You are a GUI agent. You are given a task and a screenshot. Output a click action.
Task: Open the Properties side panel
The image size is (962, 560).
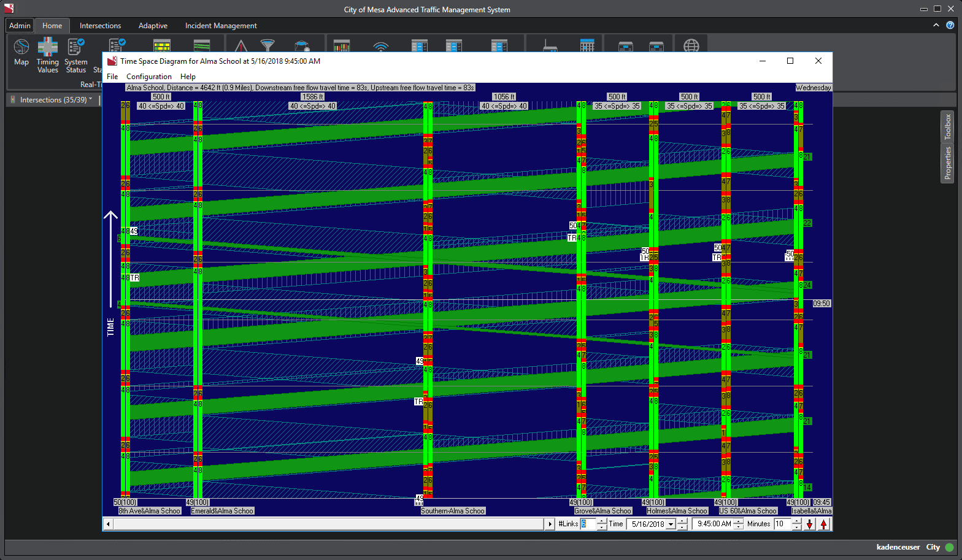pyautogui.click(x=947, y=163)
